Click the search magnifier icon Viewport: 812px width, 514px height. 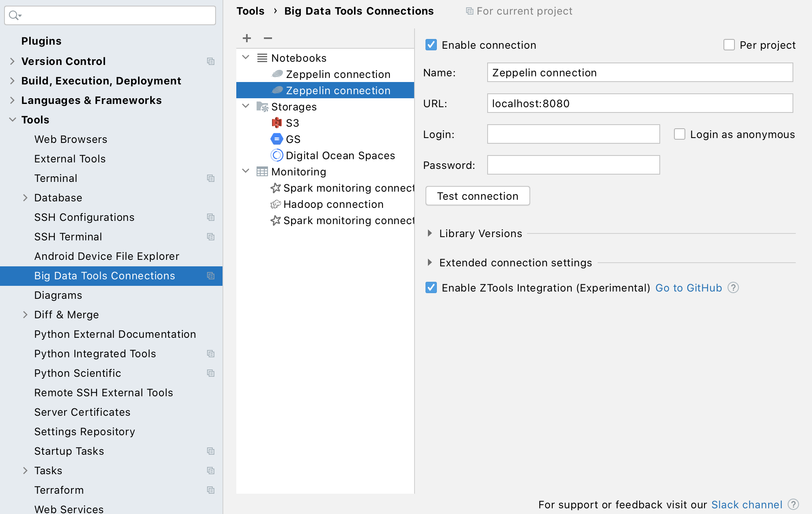[15, 15]
